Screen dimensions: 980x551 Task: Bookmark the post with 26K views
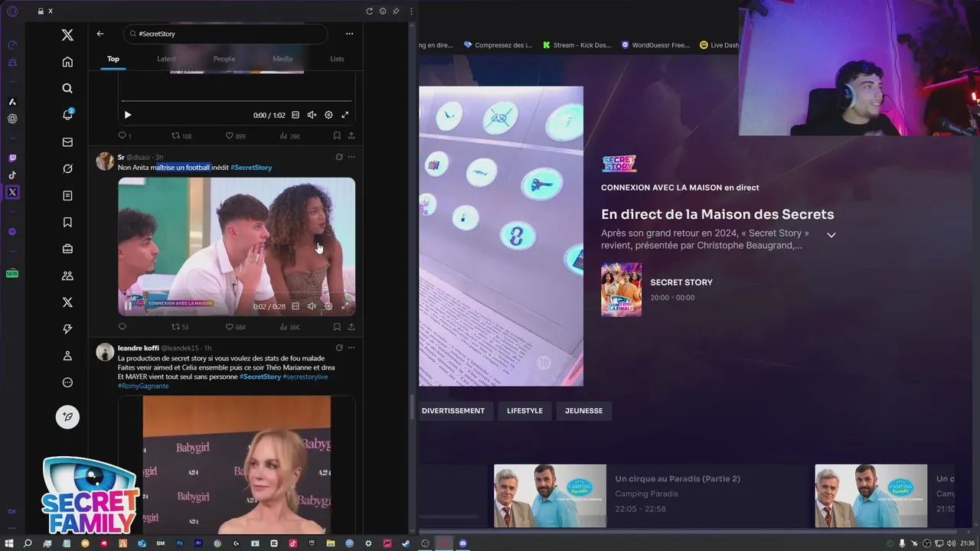point(337,135)
